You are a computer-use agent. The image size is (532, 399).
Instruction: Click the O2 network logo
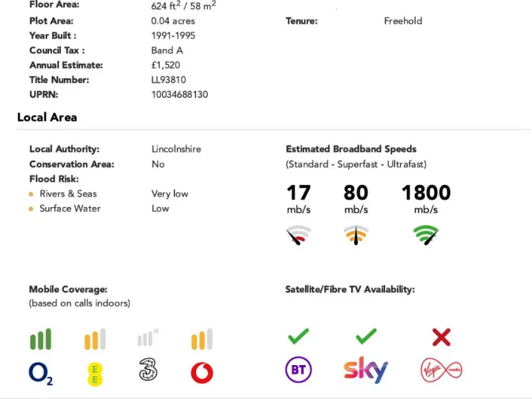40,373
